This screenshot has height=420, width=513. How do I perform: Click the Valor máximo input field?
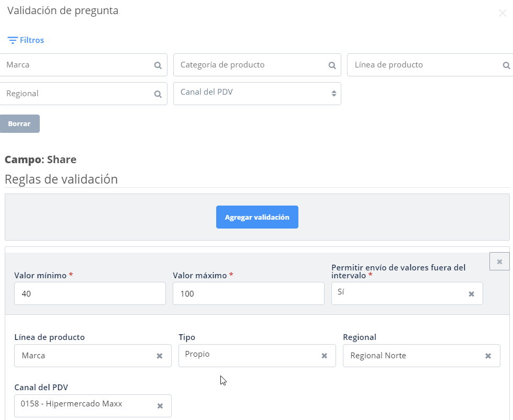pyautogui.click(x=248, y=294)
